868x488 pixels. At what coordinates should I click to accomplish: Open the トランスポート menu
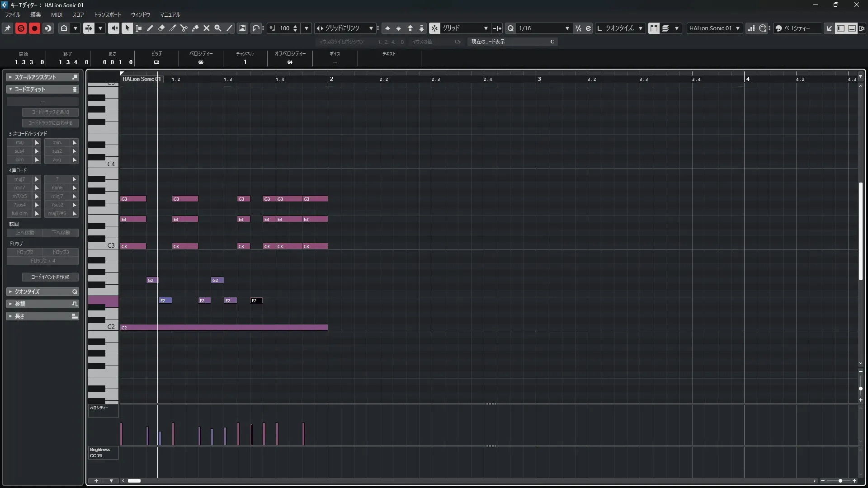coord(108,14)
